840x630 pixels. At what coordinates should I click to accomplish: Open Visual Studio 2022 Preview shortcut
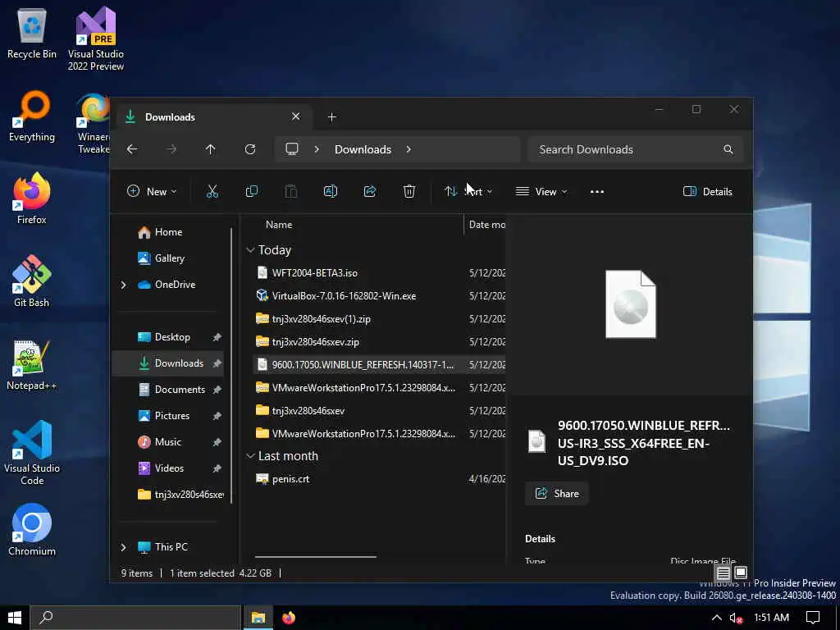[96, 38]
